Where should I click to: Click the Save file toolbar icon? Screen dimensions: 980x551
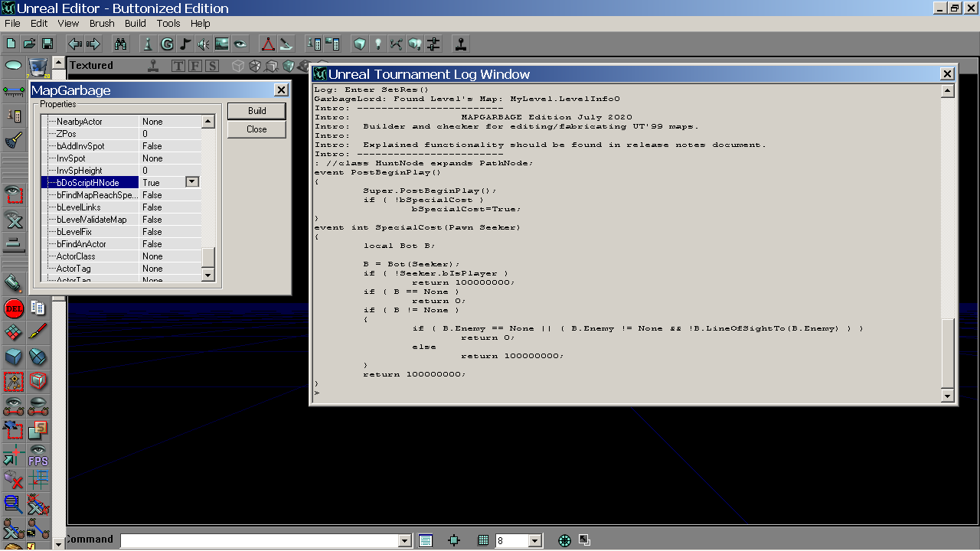coord(47,44)
